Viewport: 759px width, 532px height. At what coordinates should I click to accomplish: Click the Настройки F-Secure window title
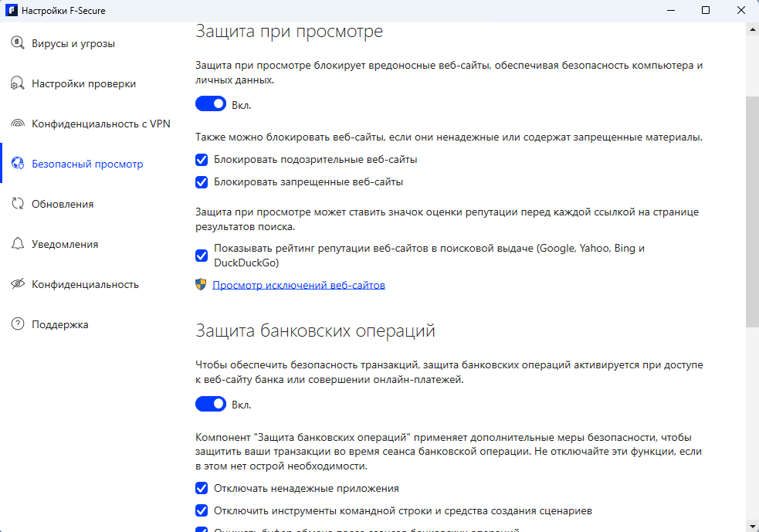click(63, 11)
